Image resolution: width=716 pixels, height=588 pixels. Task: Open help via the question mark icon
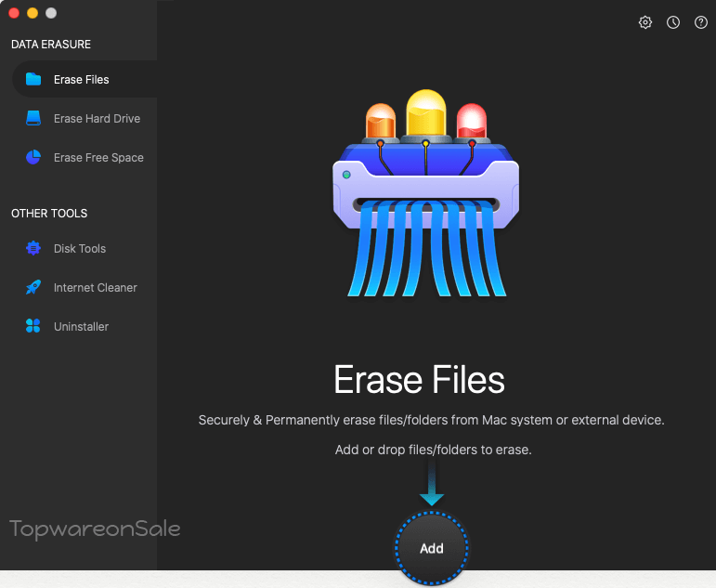pyautogui.click(x=701, y=22)
